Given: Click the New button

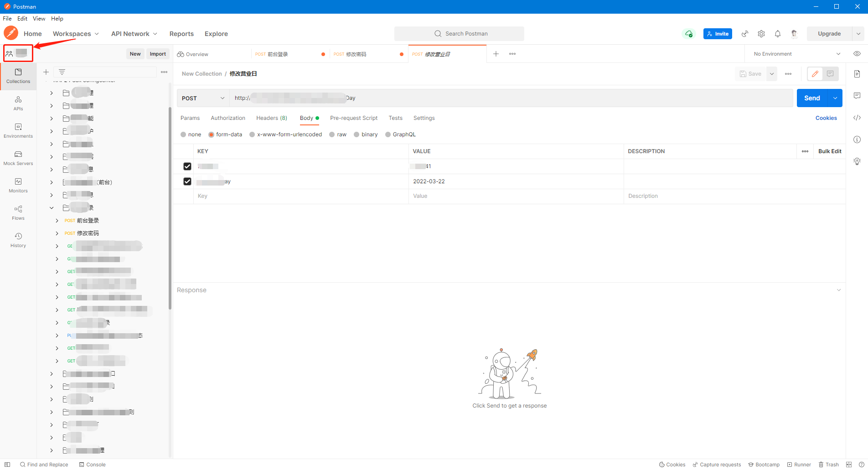Looking at the screenshot, I should [135, 54].
